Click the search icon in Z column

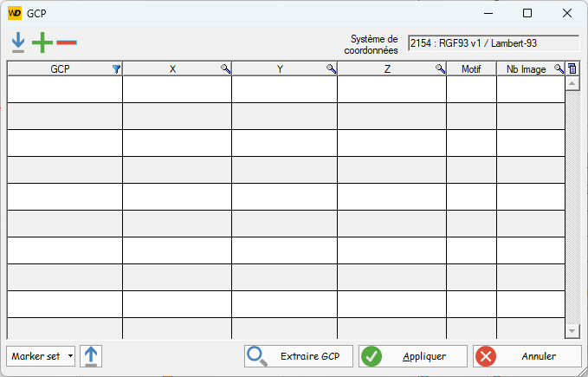(441, 68)
